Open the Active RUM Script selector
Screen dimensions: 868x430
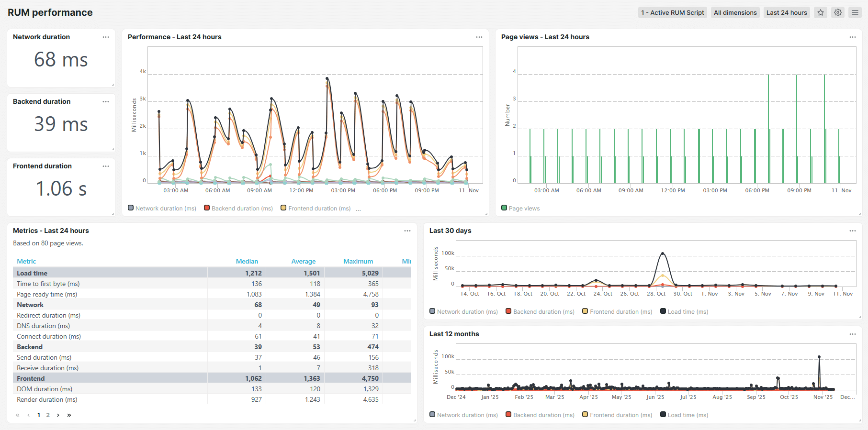(x=672, y=13)
